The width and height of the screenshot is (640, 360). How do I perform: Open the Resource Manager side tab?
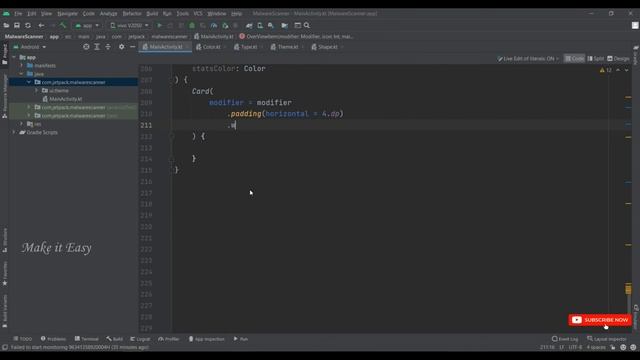[4, 96]
